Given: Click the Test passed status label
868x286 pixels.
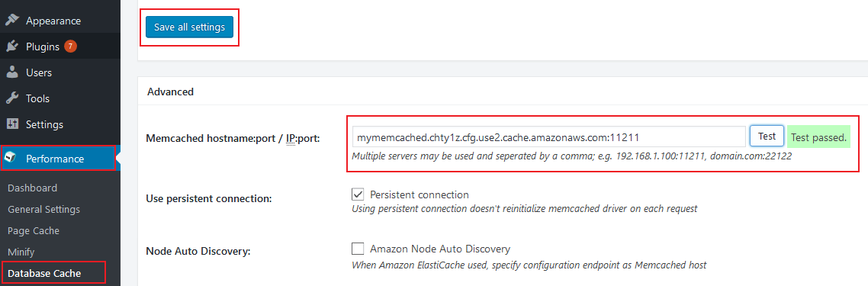Looking at the screenshot, I should [818, 137].
